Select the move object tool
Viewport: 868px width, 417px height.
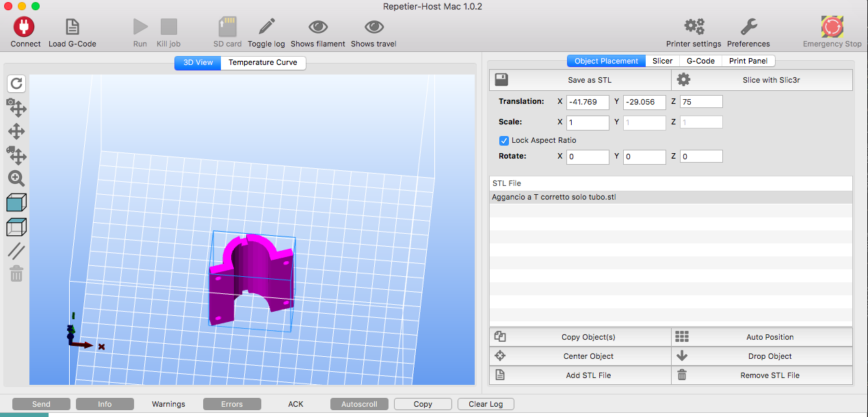pos(16,155)
